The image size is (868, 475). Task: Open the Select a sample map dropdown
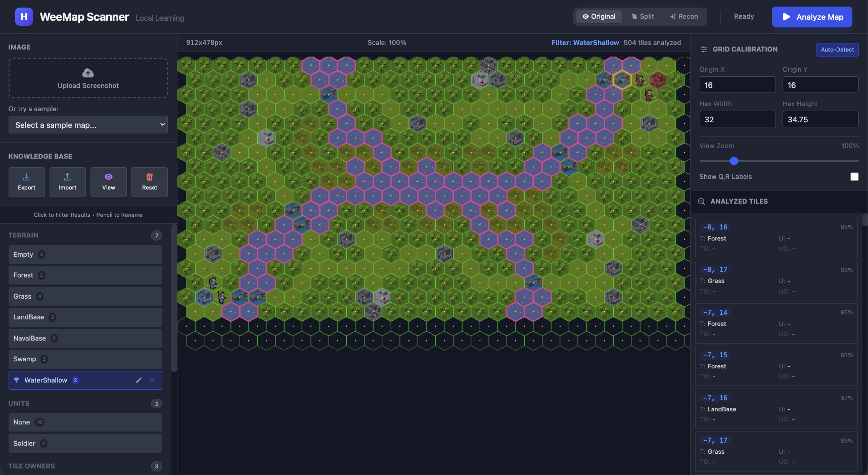click(x=88, y=125)
